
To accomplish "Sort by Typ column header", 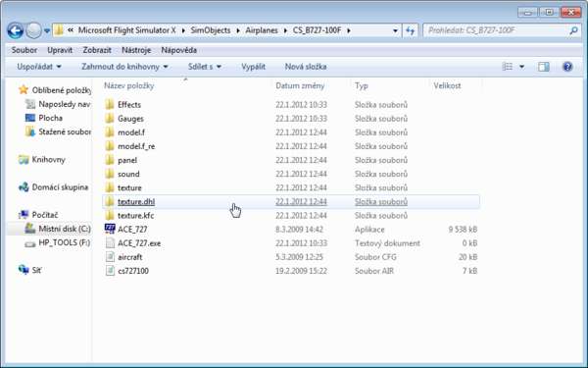I will coord(362,85).
